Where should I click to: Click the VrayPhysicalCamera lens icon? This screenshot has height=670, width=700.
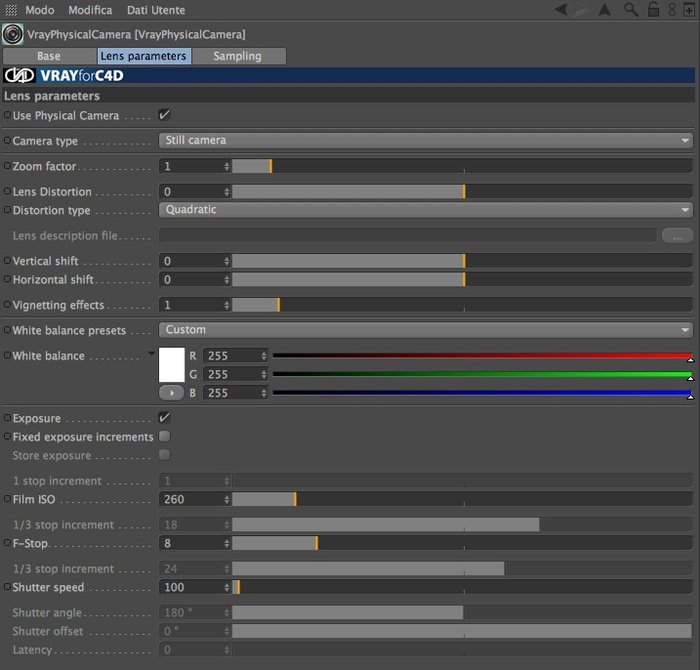pos(12,34)
